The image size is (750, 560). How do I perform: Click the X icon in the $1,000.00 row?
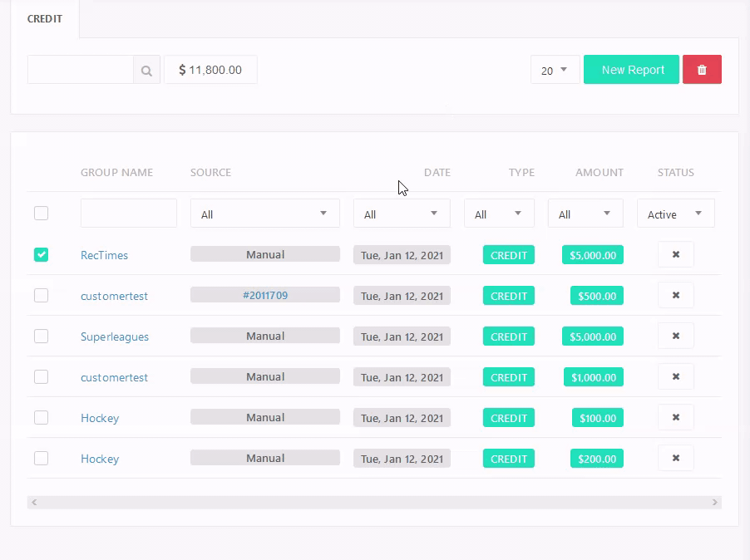675,377
